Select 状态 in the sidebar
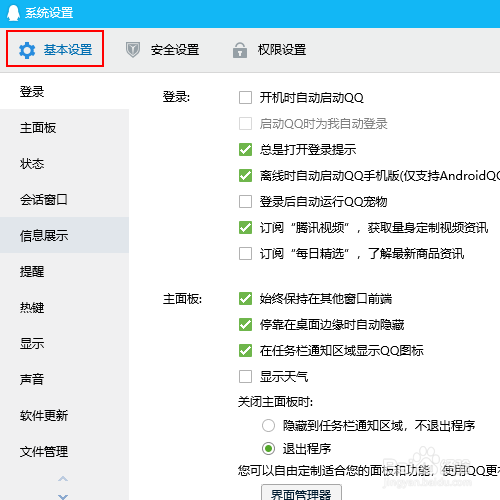Image resolution: width=500 pixels, height=500 pixels. pos(64,163)
